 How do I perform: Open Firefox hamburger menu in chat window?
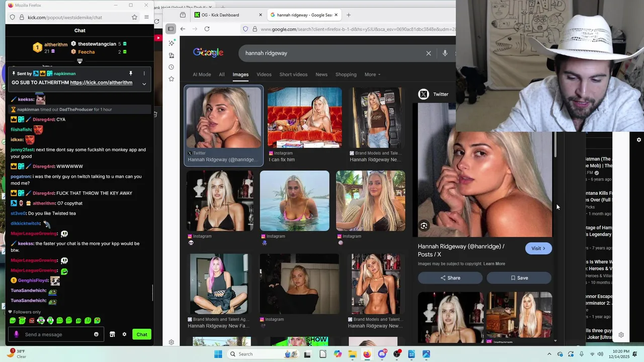point(146,17)
